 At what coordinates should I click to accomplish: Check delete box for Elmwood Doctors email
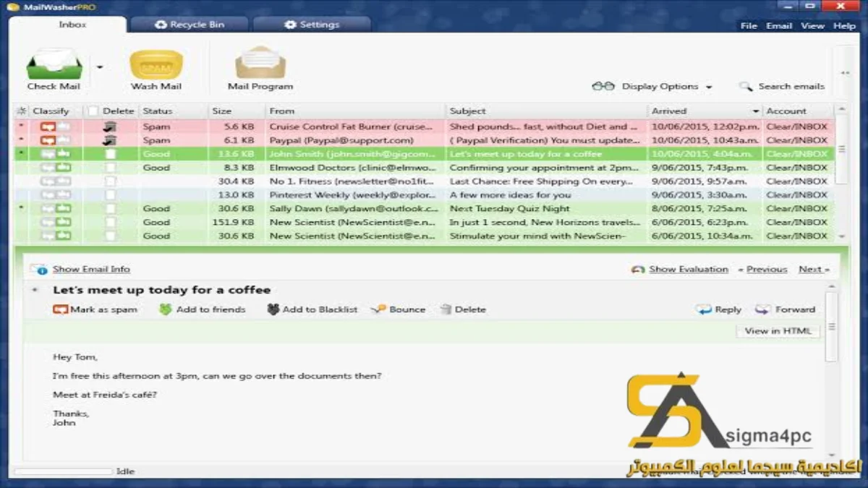point(110,168)
